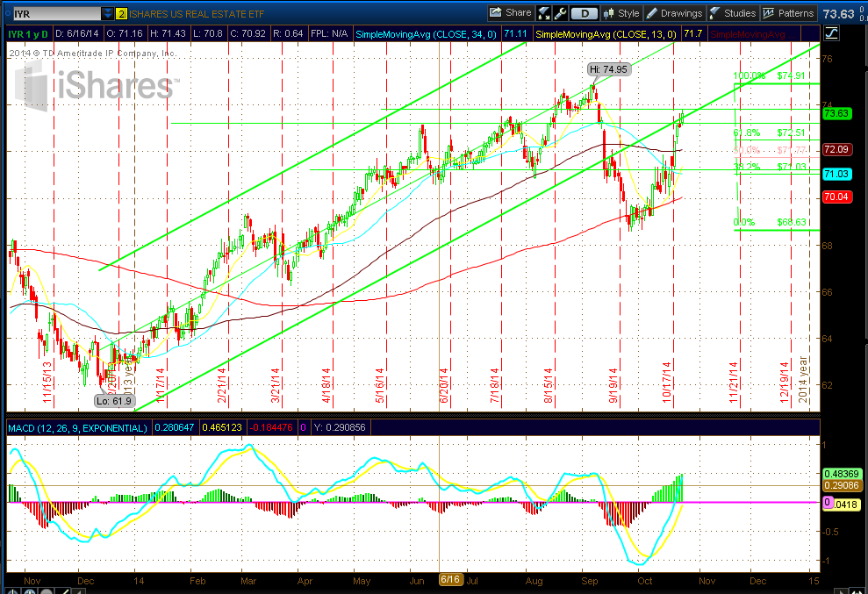Click the 71.7 moving average value

[x=692, y=33]
